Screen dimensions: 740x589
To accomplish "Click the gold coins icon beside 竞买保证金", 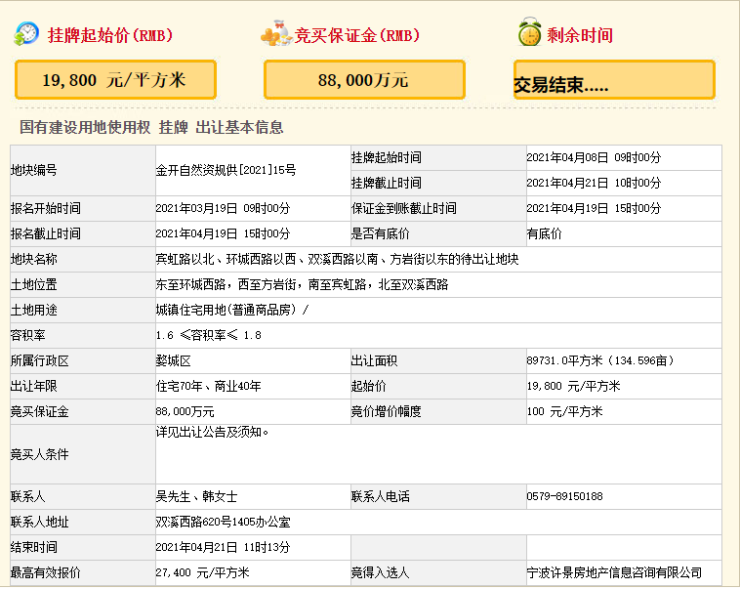I will (x=274, y=35).
